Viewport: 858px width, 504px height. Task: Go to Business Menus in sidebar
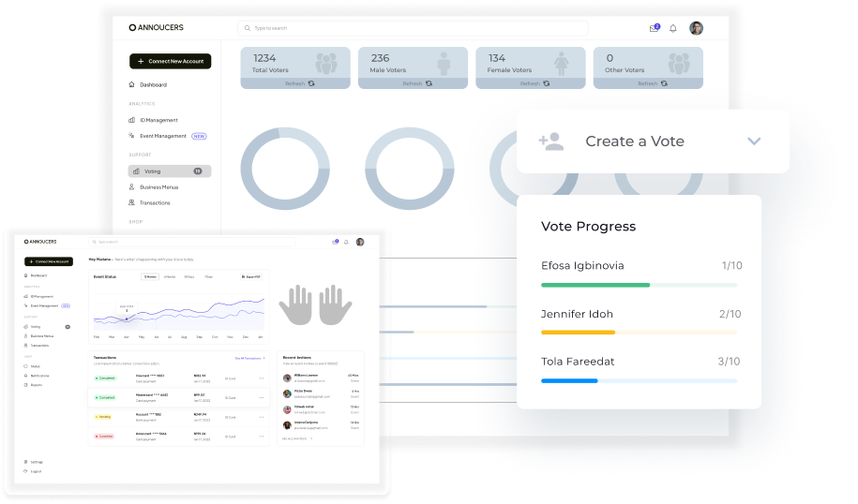pos(158,187)
